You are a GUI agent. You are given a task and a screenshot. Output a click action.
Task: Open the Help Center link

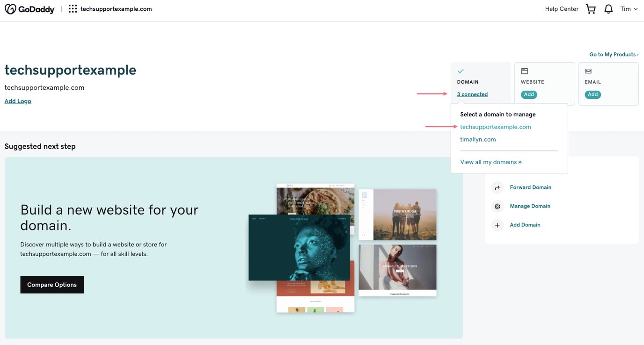tap(562, 9)
